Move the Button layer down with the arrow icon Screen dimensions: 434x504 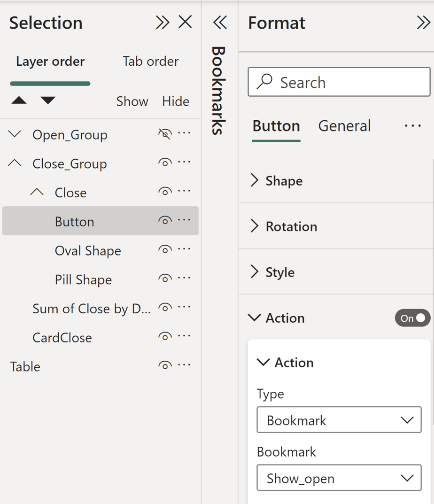click(x=49, y=100)
